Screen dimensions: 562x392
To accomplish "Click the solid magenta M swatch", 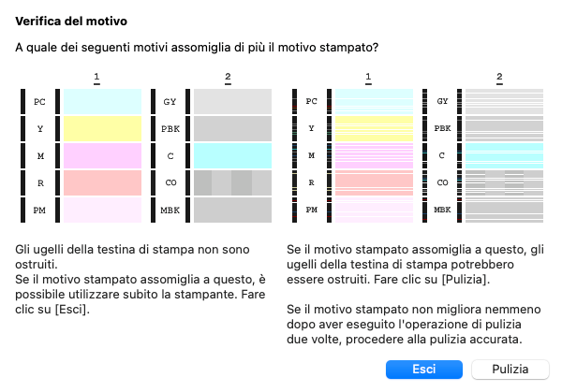I will click(x=99, y=154).
